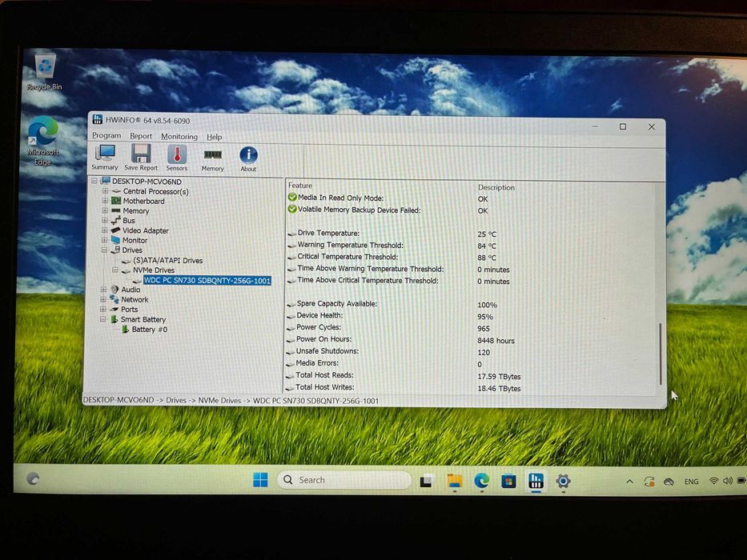Expand the Ports tree node
The image size is (747, 560).
click(103, 309)
